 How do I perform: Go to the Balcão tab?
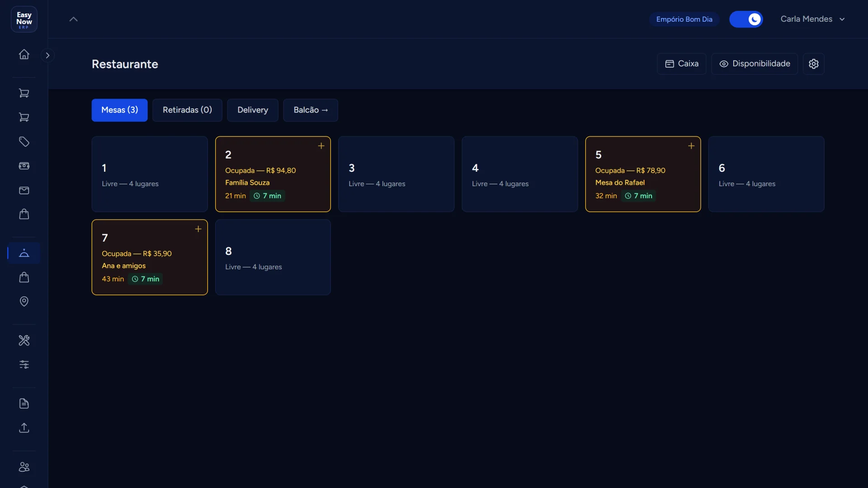click(x=311, y=110)
